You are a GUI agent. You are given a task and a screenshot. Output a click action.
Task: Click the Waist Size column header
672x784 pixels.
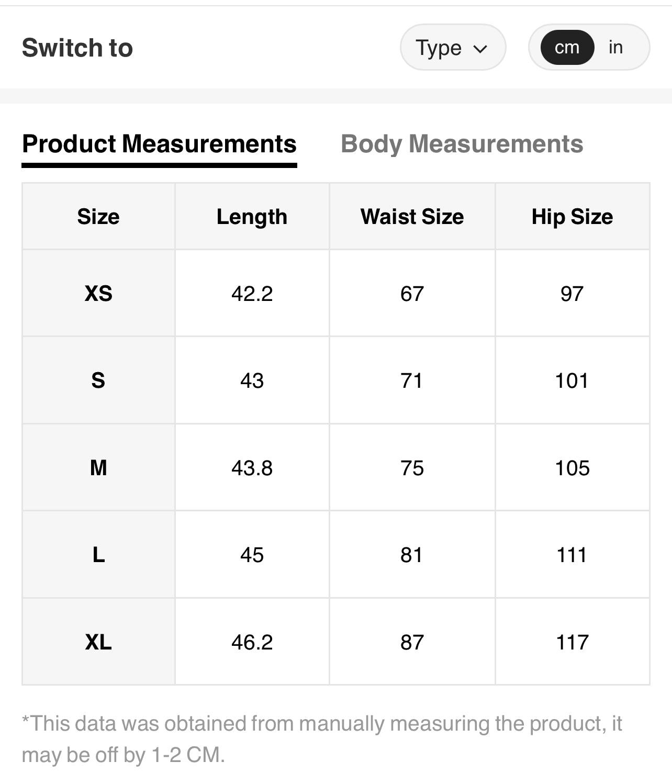[412, 217]
